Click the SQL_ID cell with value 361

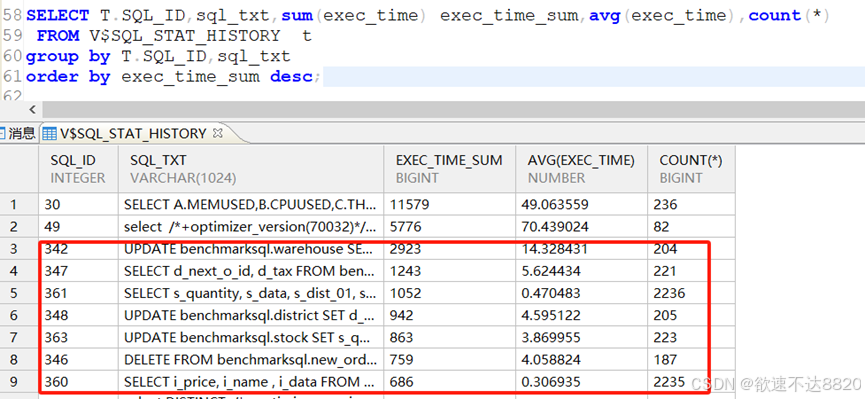78,293
